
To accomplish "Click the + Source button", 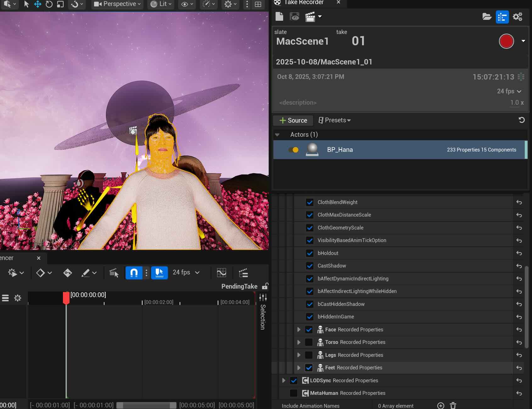I will click(293, 120).
